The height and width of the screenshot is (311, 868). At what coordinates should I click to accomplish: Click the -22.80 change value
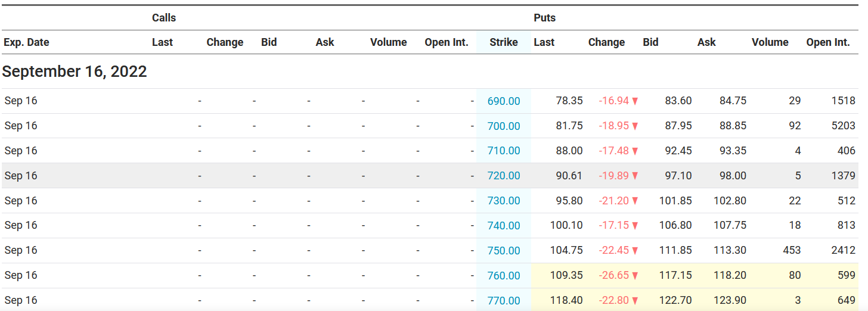(x=614, y=300)
